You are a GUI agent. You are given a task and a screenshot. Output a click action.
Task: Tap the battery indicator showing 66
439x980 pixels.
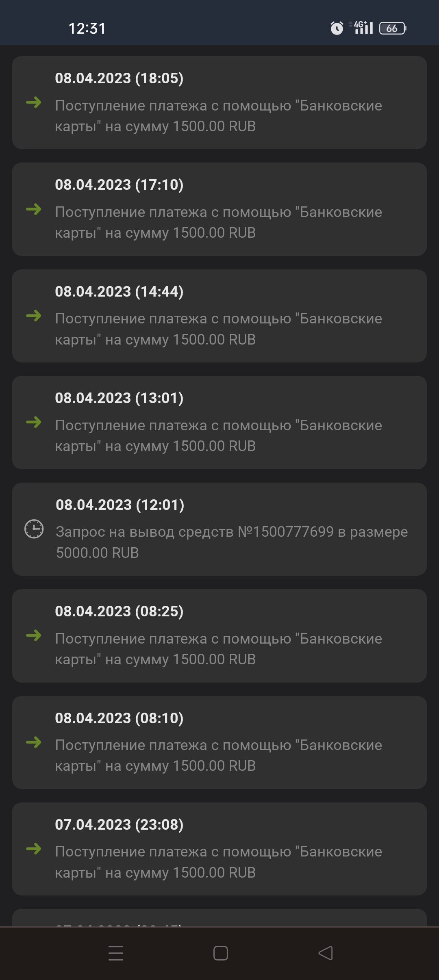393,28
